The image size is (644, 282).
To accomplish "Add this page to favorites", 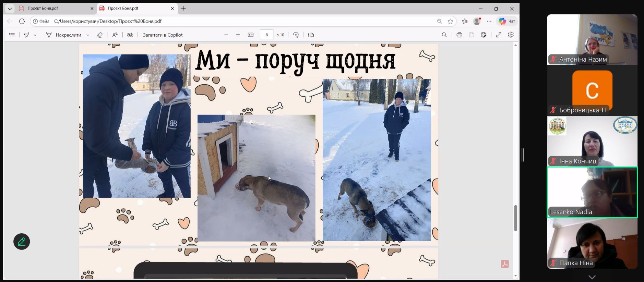I will pos(450,21).
